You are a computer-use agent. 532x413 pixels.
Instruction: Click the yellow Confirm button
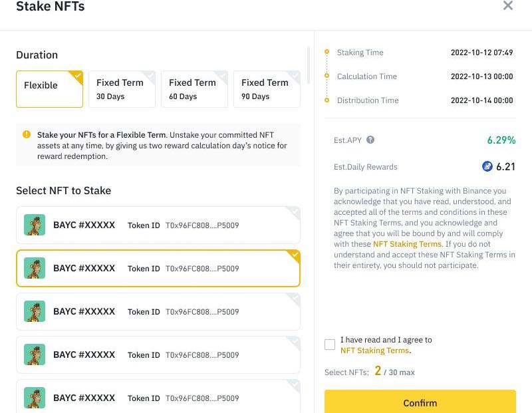[x=420, y=402]
